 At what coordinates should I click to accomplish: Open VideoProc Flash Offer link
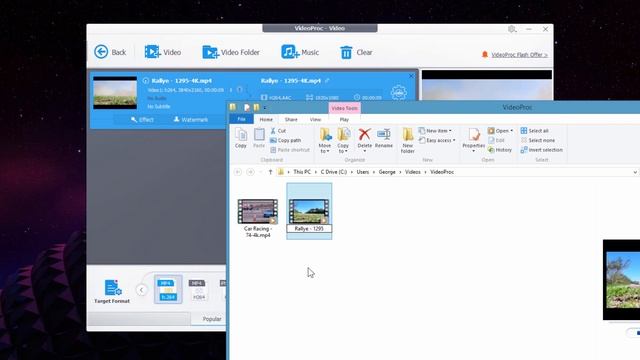click(519, 55)
